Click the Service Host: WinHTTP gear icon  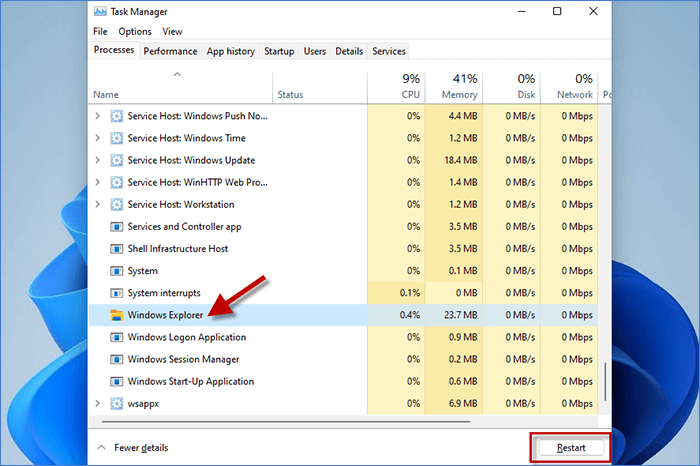tap(117, 183)
